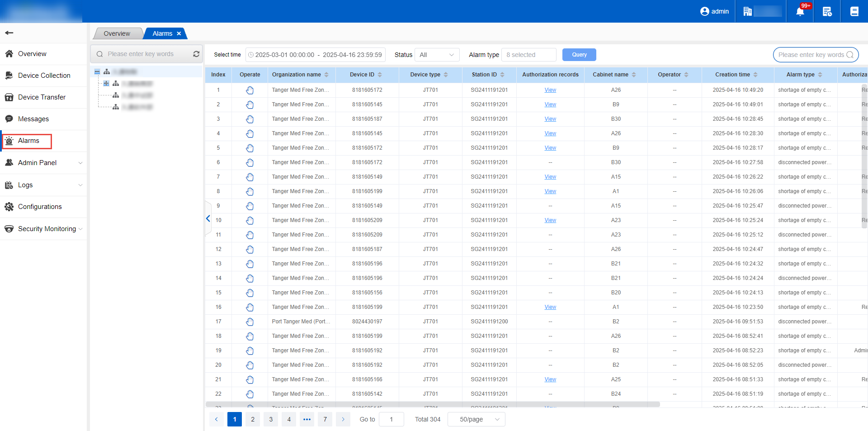Click the back arrow in sidebar
This screenshot has width=868, height=431.
point(9,33)
